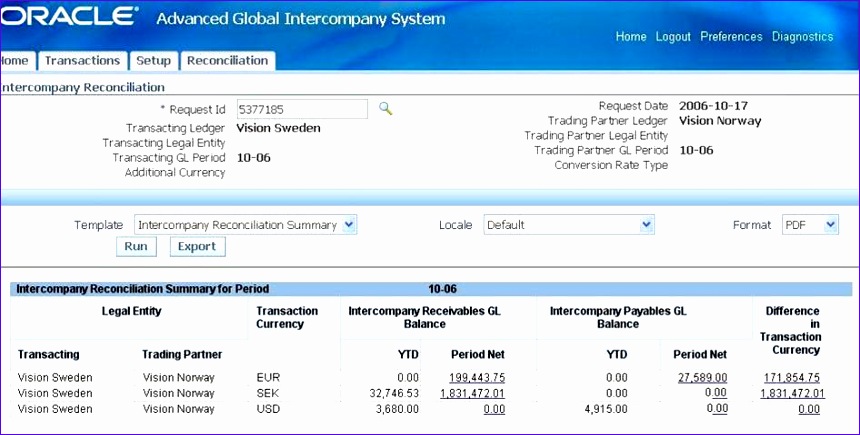Click the Run button
This screenshot has width=860, height=435.
click(x=136, y=246)
